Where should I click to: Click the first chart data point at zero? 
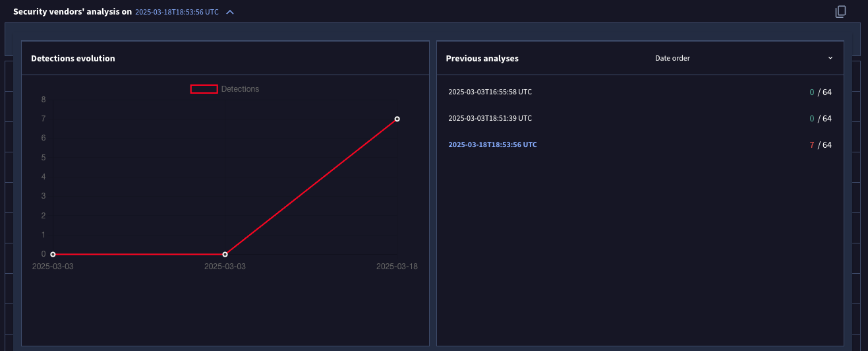point(53,254)
